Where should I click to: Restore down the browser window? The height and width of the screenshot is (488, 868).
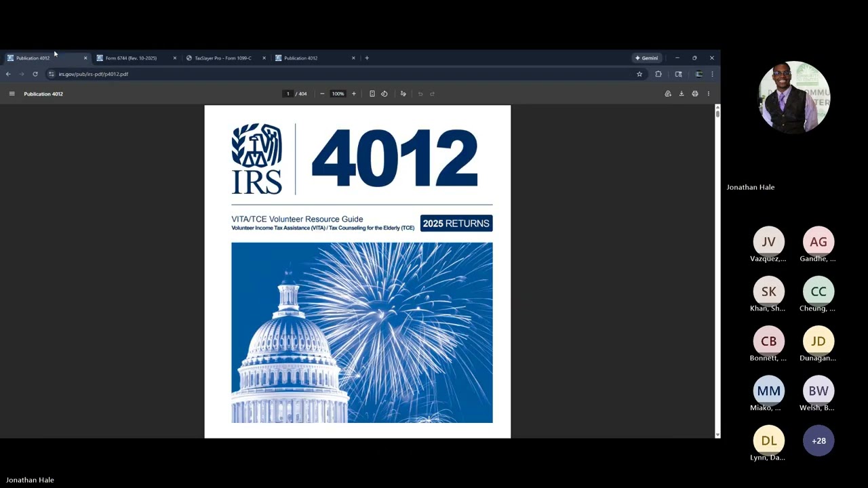tap(694, 58)
